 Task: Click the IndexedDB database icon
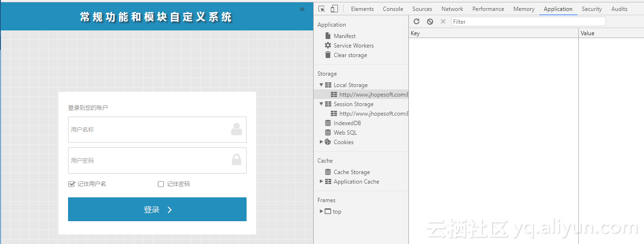327,123
